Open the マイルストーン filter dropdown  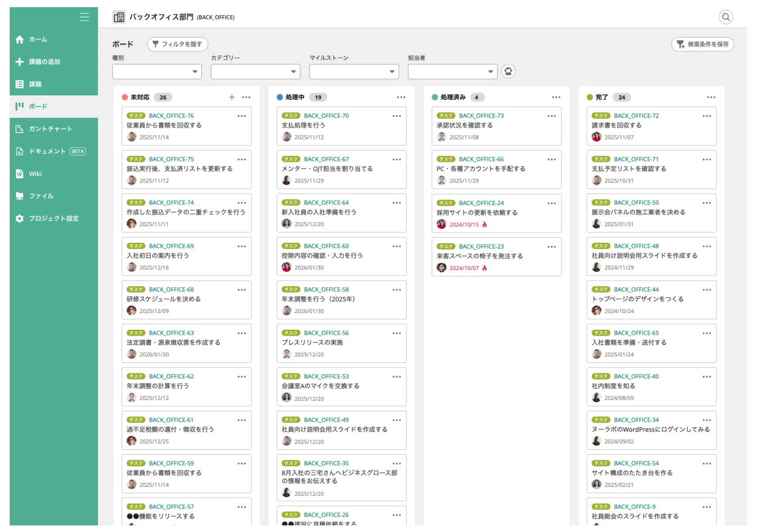[354, 72]
